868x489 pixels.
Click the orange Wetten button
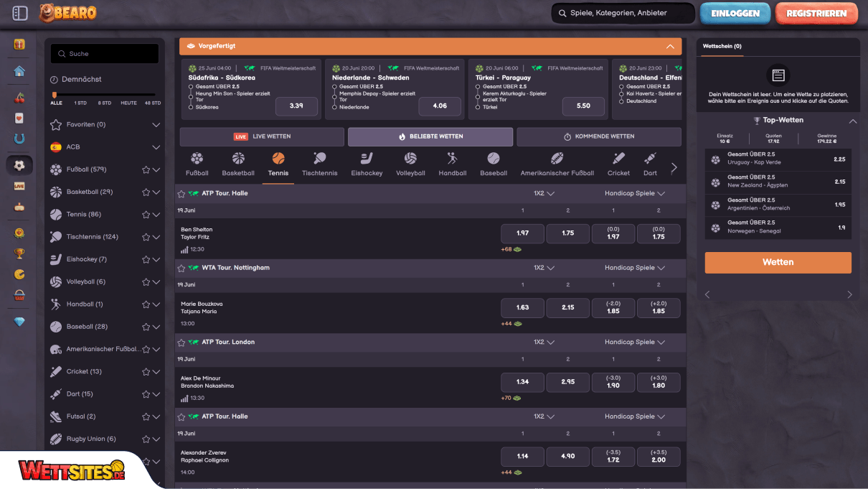point(778,262)
